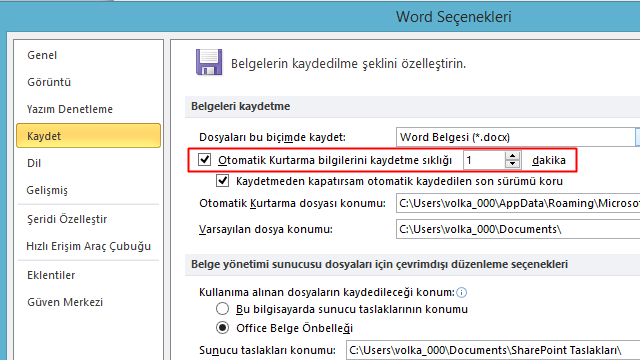The width and height of the screenshot is (640, 360).
Task: Toggle Kaydetmeden kapatırsam son sürümü koru checkbox
Action: [222, 180]
